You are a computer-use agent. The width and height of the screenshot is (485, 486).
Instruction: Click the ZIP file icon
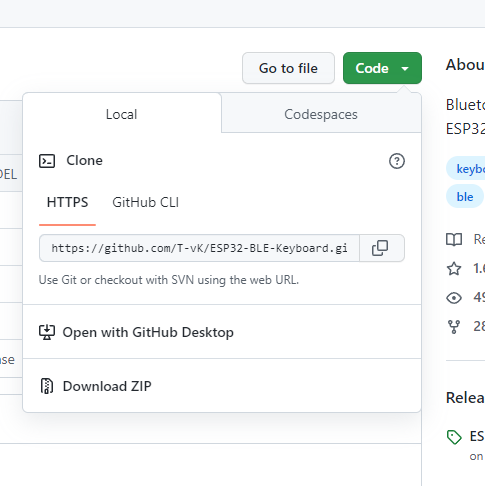47,386
